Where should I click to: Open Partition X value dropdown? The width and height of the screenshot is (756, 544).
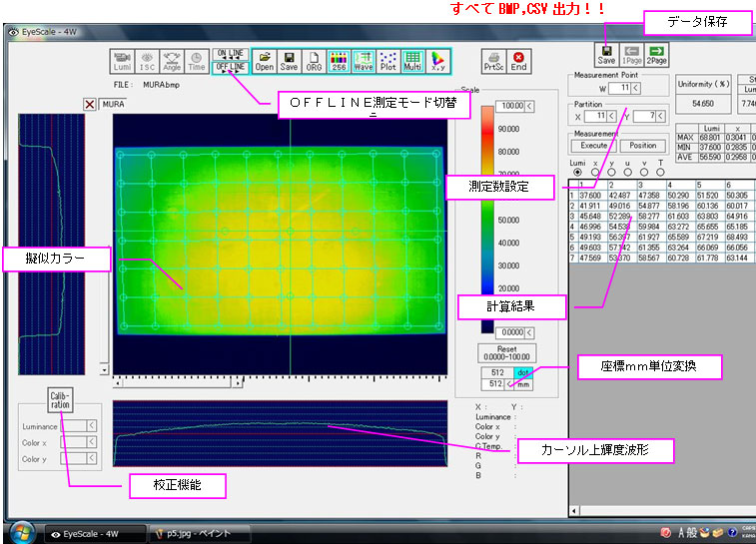tap(611, 116)
